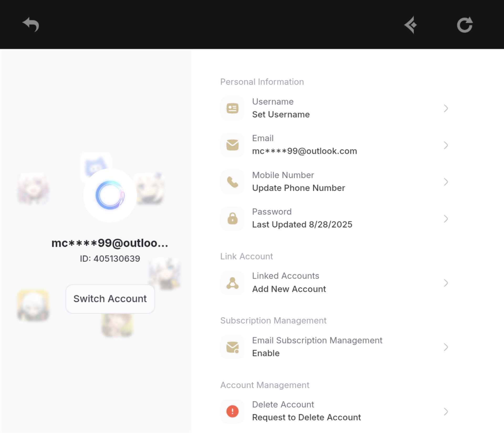The height and width of the screenshot is (433, 504).
Task: Click the circular profile avatar
Action: (110, 195)
